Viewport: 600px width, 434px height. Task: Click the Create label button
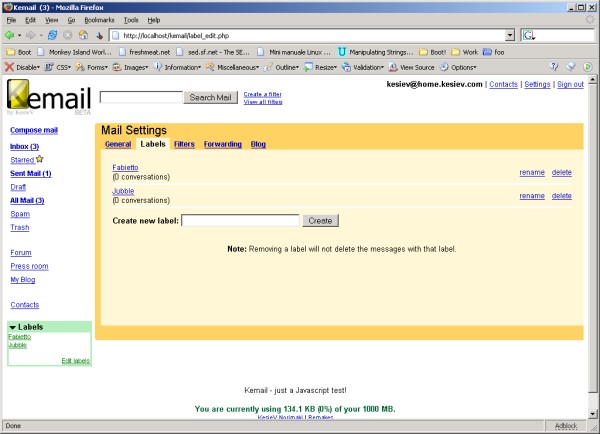(320, 221)
